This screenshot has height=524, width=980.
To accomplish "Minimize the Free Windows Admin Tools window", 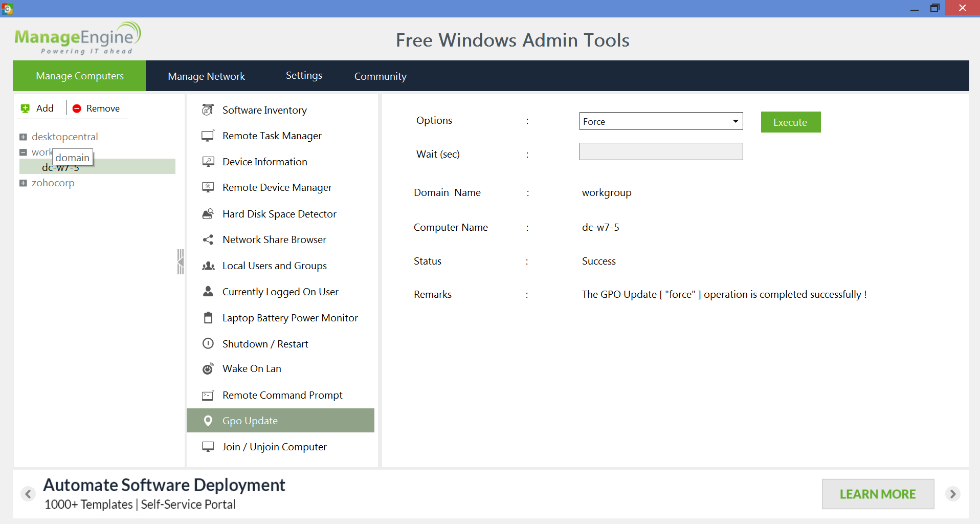I will pyautogui.click(x=915, y=8).
